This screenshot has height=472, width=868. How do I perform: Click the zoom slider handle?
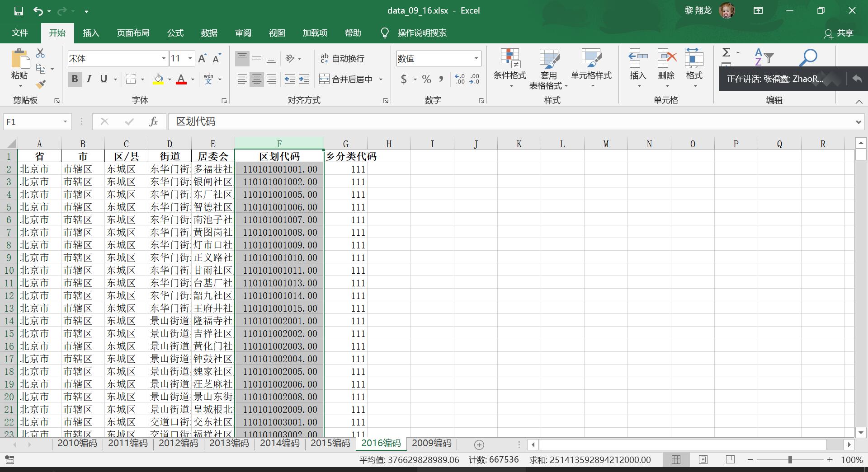(790, 460)
